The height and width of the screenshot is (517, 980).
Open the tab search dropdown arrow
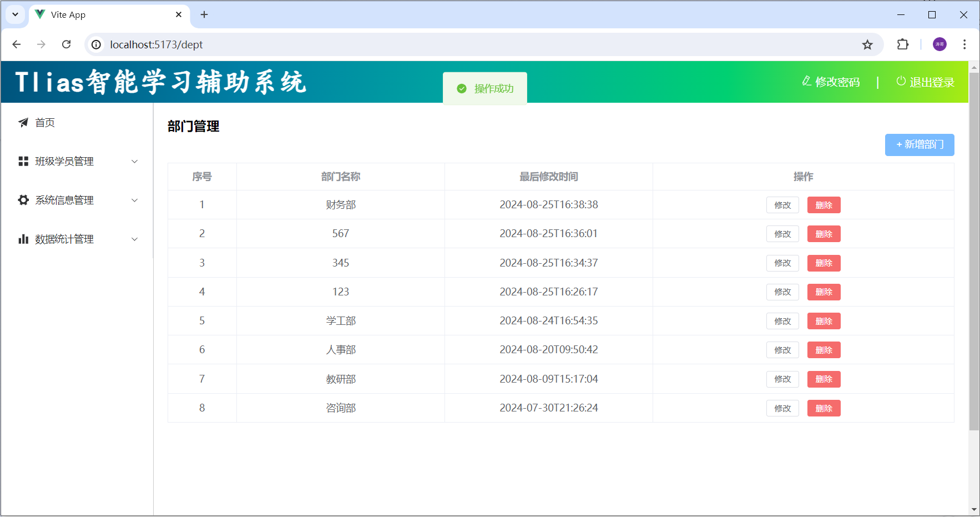[x=16, y=14]
